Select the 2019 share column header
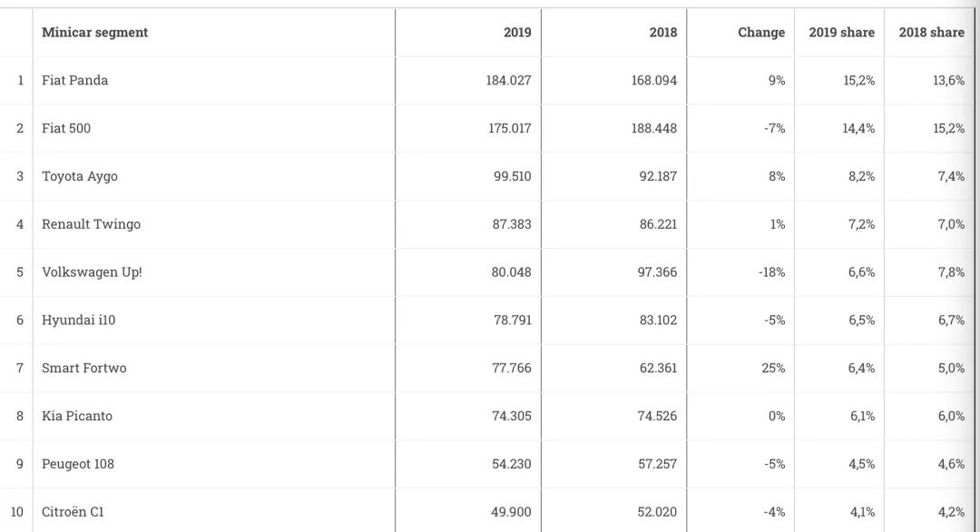 [841, 33]
